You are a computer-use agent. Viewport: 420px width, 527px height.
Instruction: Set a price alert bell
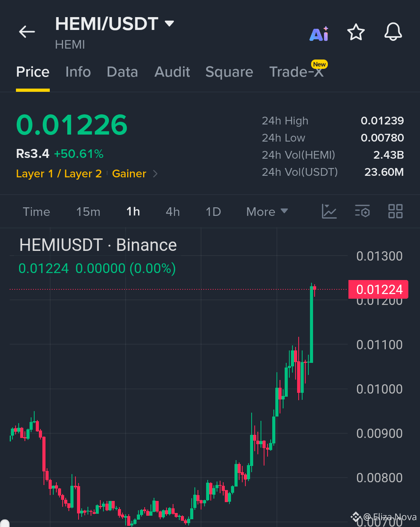point(393,32)
